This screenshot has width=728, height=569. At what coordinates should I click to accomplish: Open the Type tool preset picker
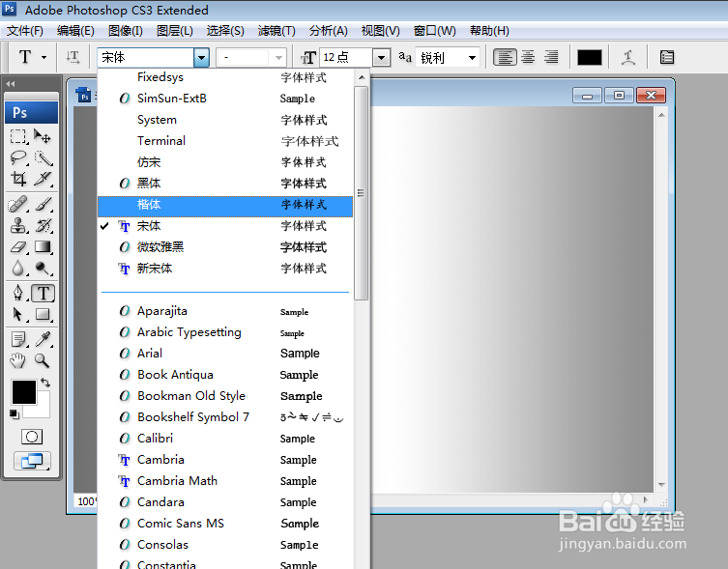pos(44,58)
